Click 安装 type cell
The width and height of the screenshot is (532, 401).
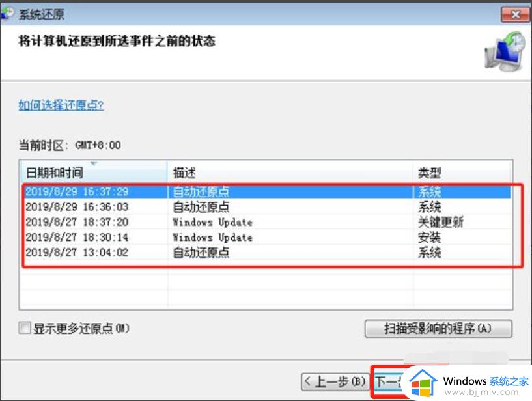(x=429, y=238)
